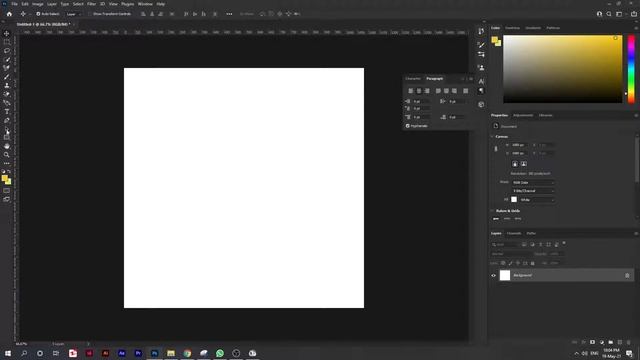The width and height of the screenshot is (640, 360).
Task: Click the Windows Start button
Action: tap(8, 353)
